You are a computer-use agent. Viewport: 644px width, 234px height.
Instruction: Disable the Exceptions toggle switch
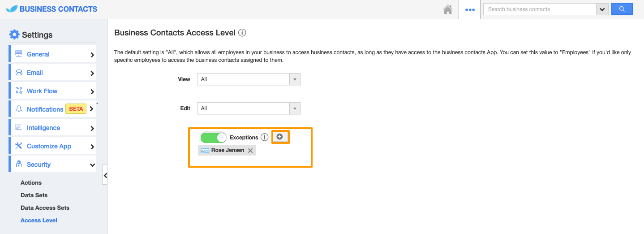[x=213, y=138]
